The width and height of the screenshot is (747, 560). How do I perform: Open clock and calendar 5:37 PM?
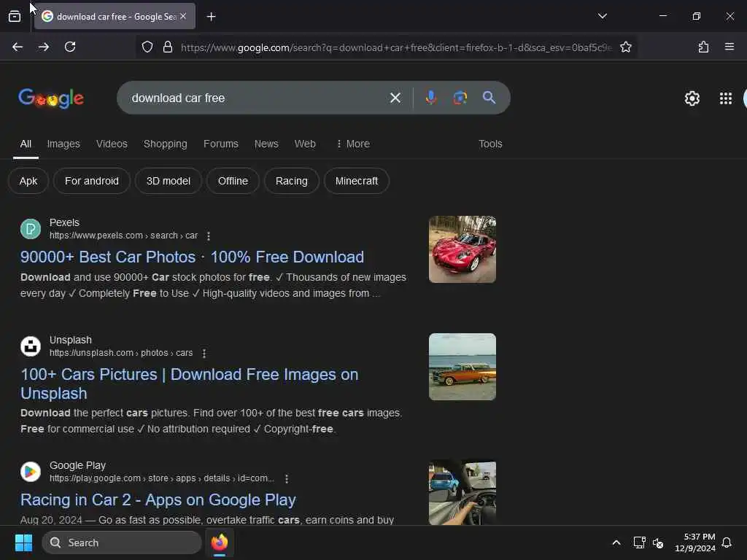click(695, 542)
